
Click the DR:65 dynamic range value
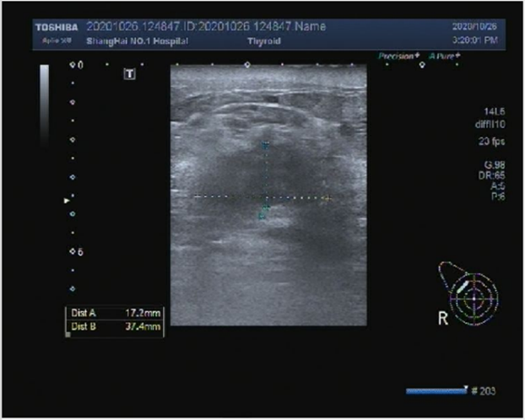click(491, 175)
